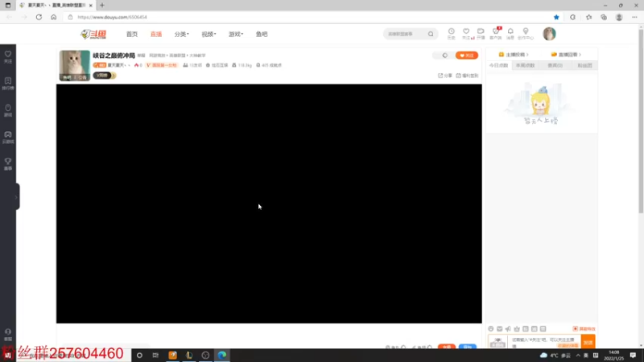Reload the browser page

[39, 17]
